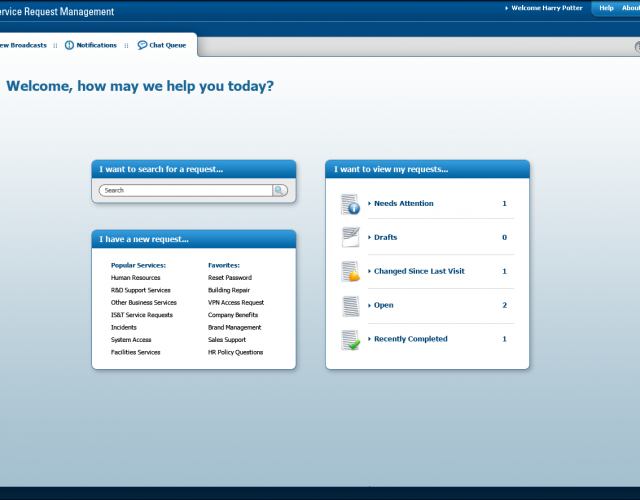
Task: Open Building Repair favorite
Action: [229, 290]
